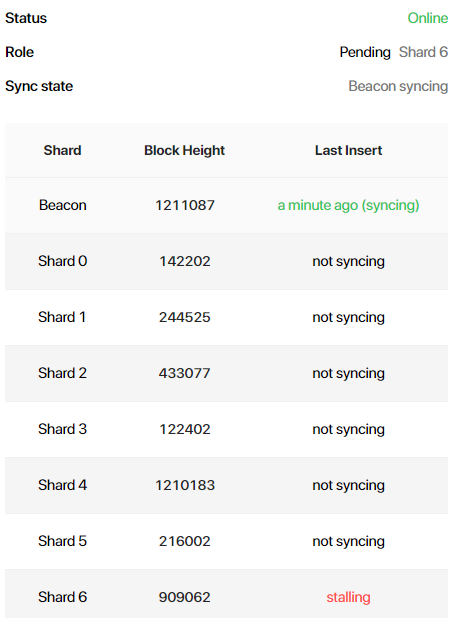This screenshot has width=461, height=618.
Task: Click block height 1210183 for Shard 4
Action: (x=185, y=485)
